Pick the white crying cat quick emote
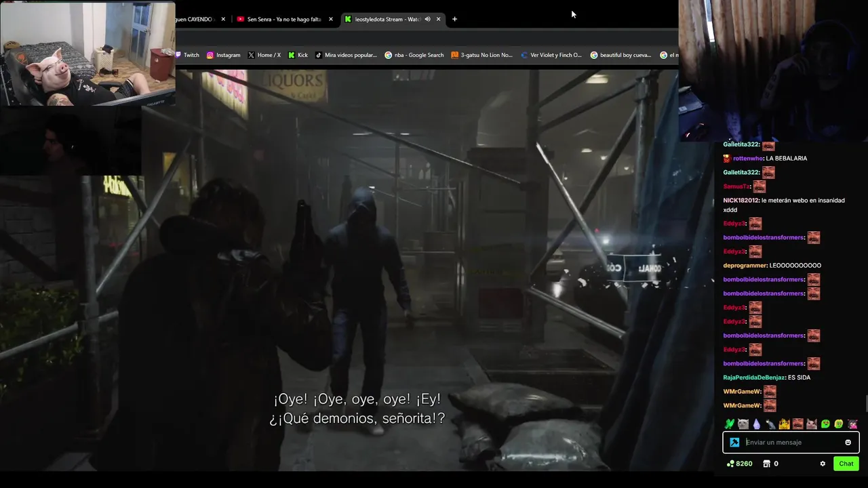This screenshot has height=488, width=868. click(x=743, y=424)
